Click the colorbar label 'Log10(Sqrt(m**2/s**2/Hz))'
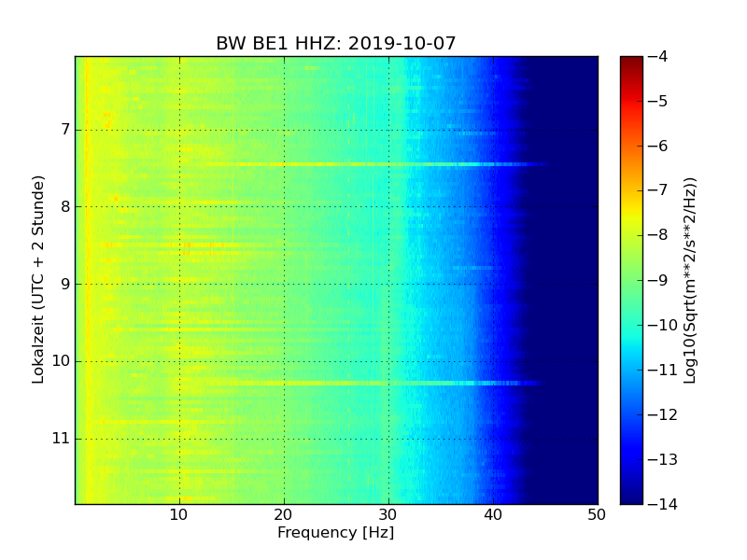The width and height of the screenshot is (747, 560). 689,281
